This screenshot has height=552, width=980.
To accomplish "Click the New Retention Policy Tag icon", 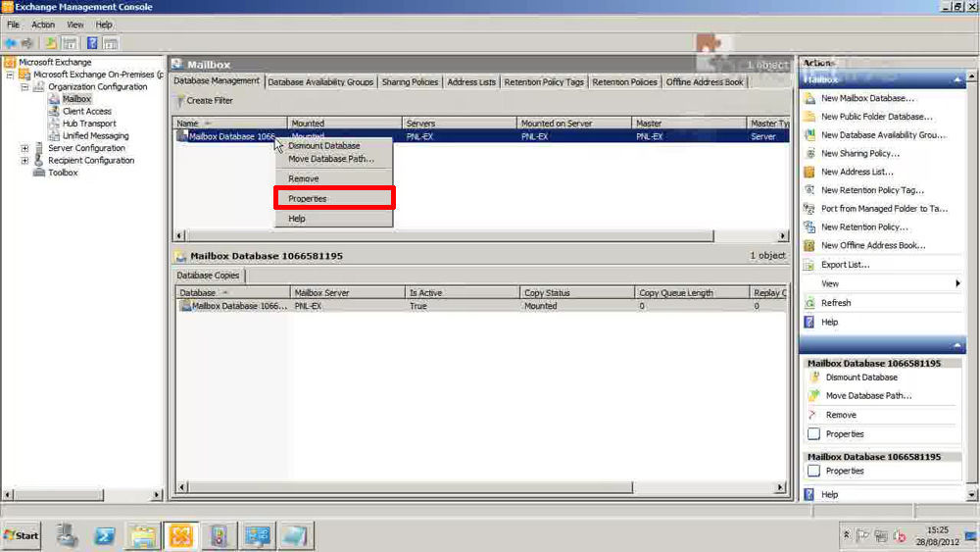I will 809,190.
